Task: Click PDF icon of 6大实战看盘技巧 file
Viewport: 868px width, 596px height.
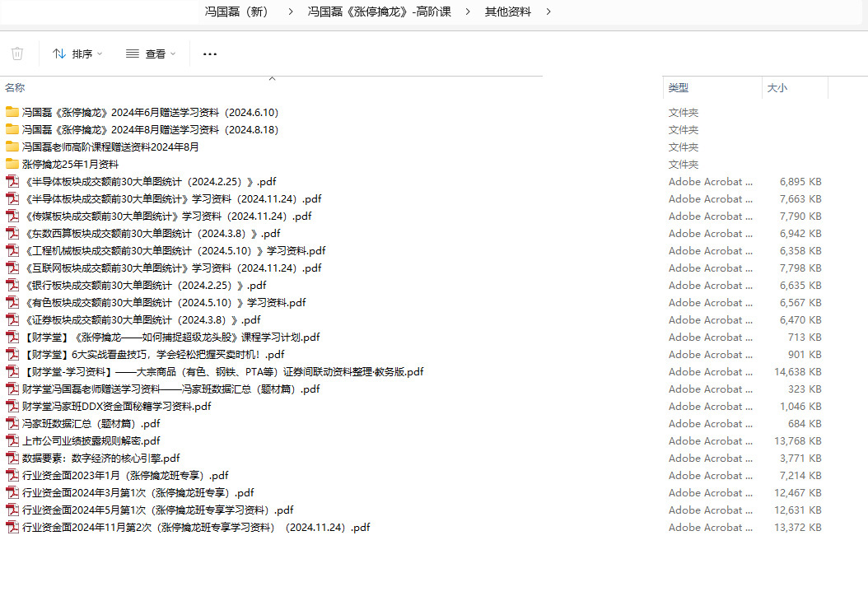Action: tap(12, 354)
